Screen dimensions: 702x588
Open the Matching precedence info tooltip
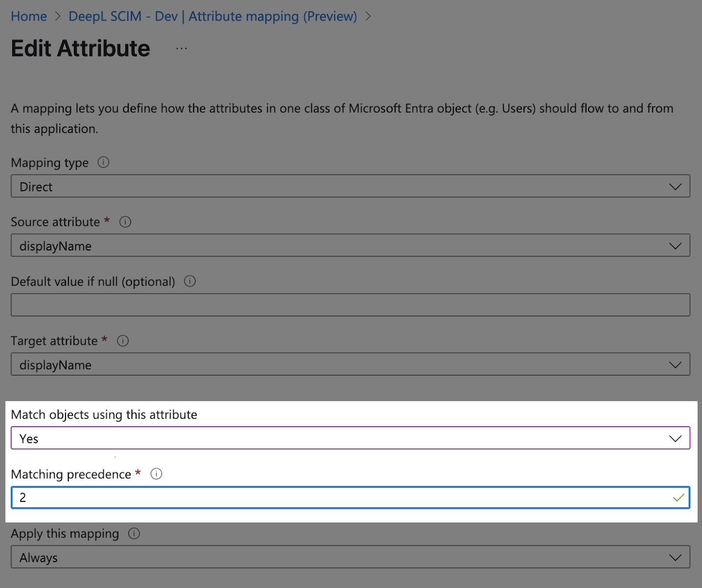(156, 474)
